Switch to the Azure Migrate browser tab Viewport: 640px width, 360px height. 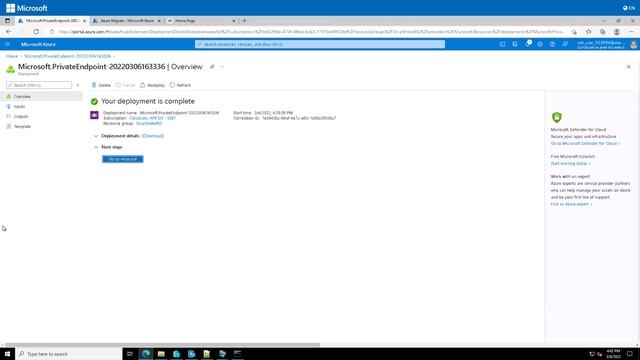(127, 20)
